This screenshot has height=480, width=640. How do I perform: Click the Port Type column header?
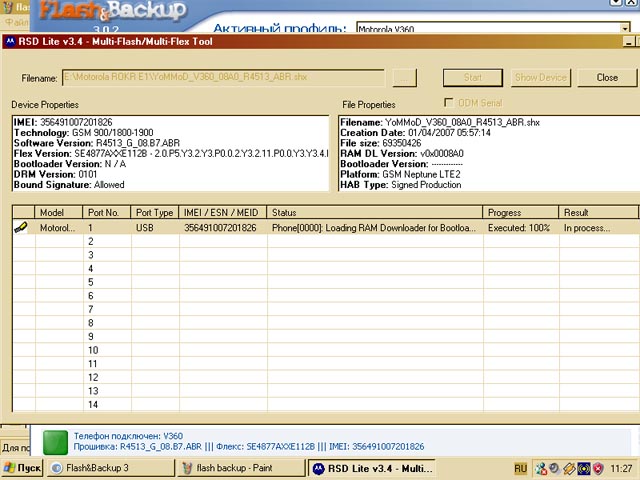(155, 213)
